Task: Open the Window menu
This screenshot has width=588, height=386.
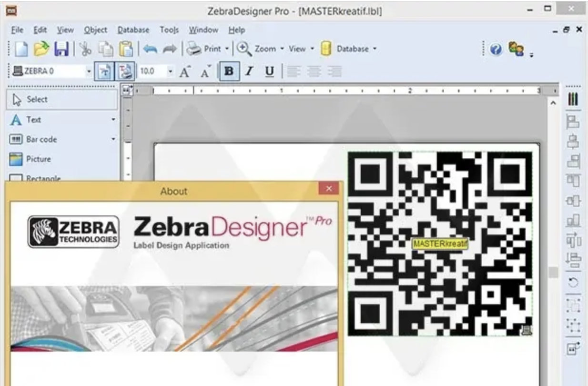Action: tap(203, 30)
